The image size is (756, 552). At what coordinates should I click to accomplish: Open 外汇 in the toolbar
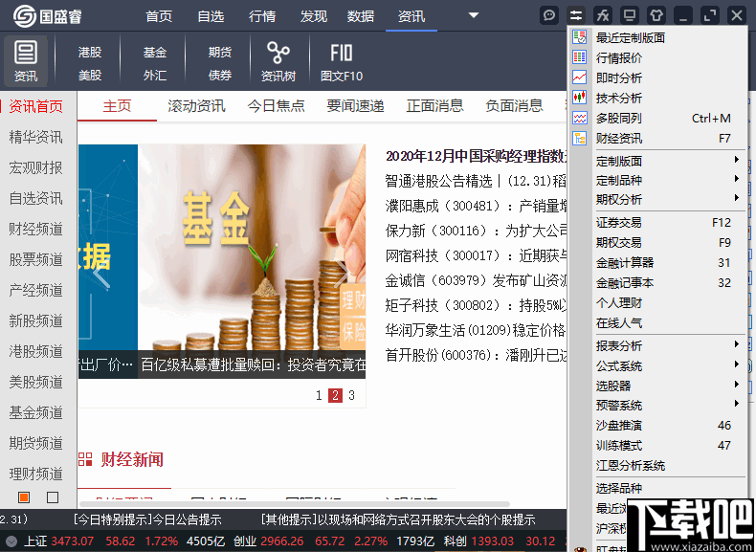coord(155,76)
